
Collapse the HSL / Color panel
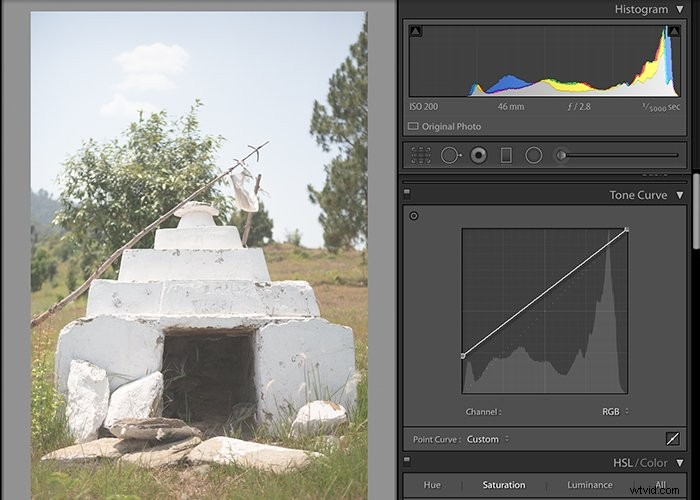coord(680,463)
